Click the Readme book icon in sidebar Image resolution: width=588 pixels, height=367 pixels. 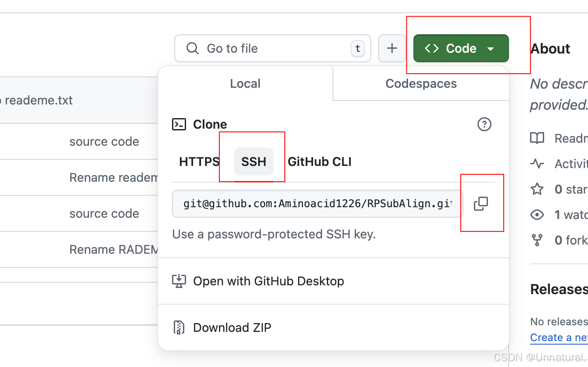click(x=537, y=138)
